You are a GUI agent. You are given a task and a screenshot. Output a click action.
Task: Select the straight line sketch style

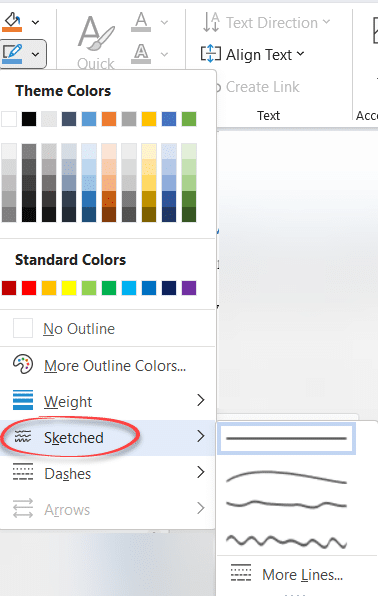click(286, 438)
